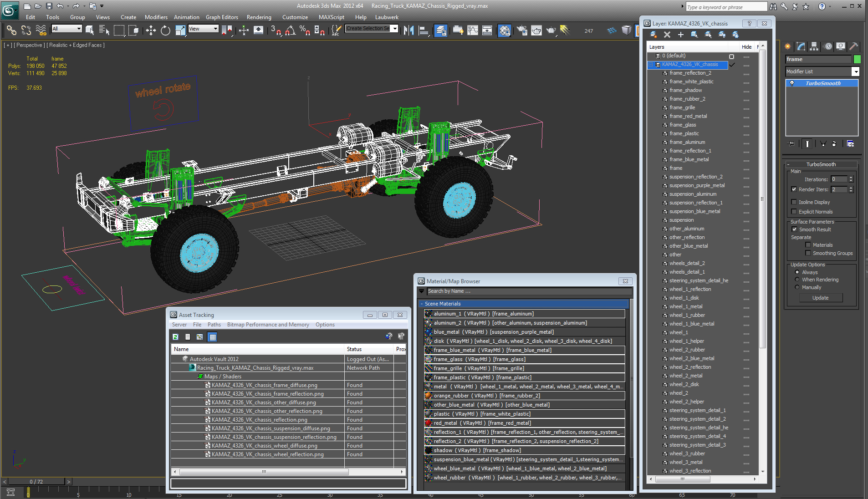Viewport: 868px width, 499px height.
Task: Enable Explicit Normals checkbox
Action: coord(794,212)
